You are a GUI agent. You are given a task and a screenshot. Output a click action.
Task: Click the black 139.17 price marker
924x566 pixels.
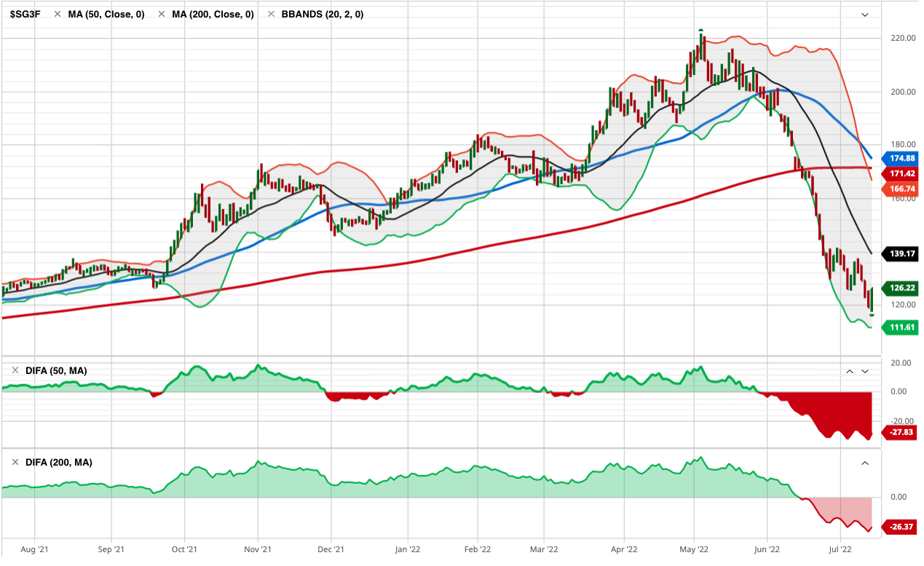(901, 254)
